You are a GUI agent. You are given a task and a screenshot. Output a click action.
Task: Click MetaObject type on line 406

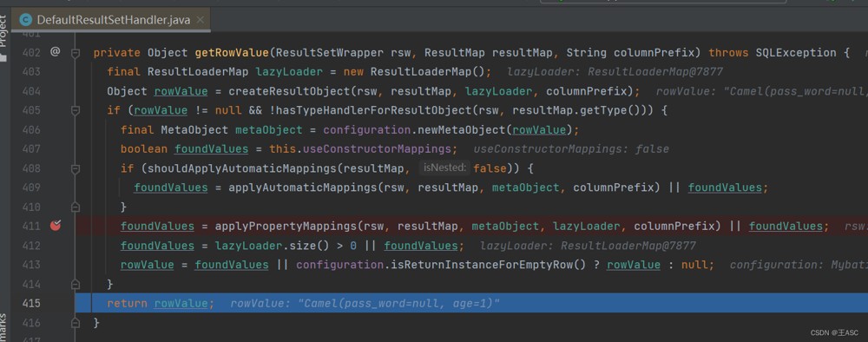point(194,129)
